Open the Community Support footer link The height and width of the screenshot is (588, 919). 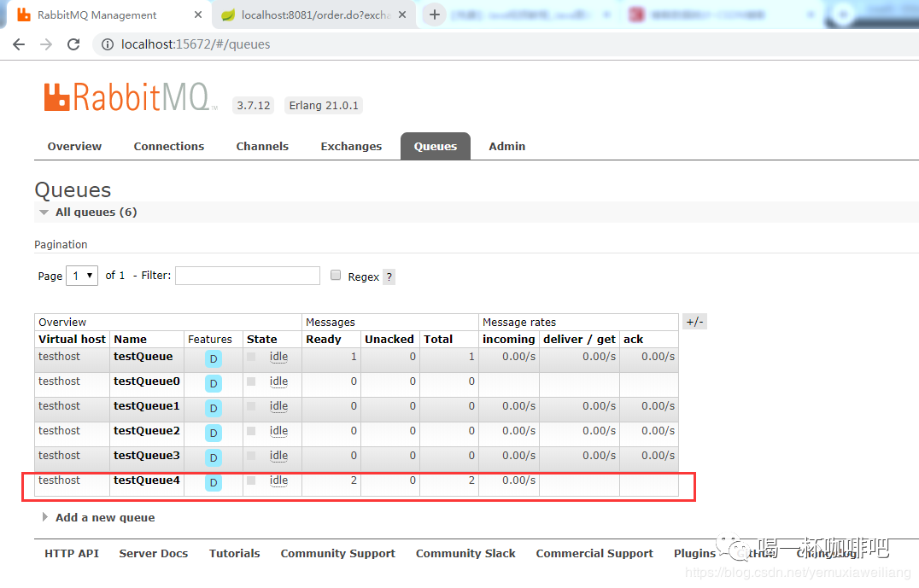click(337, 554)
